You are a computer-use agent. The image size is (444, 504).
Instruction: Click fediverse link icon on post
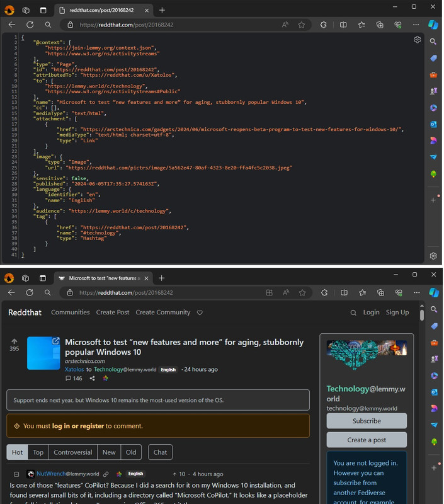105,379
